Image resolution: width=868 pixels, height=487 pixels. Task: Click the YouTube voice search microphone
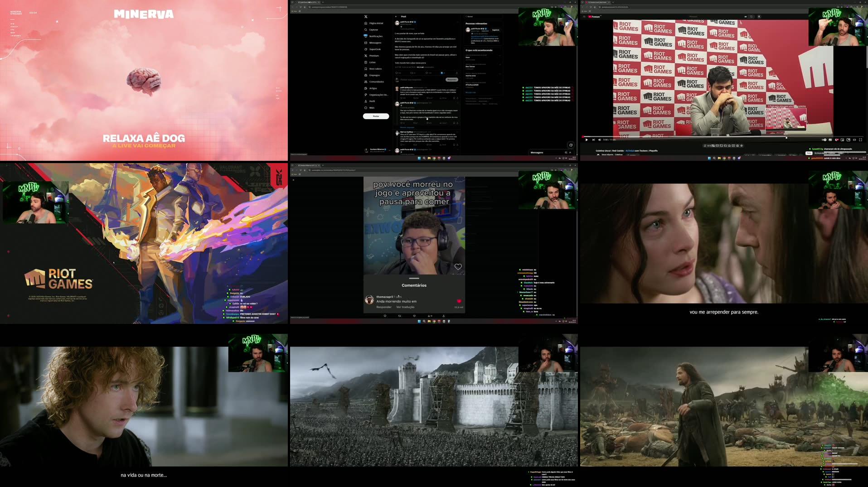tap(759, 17)
